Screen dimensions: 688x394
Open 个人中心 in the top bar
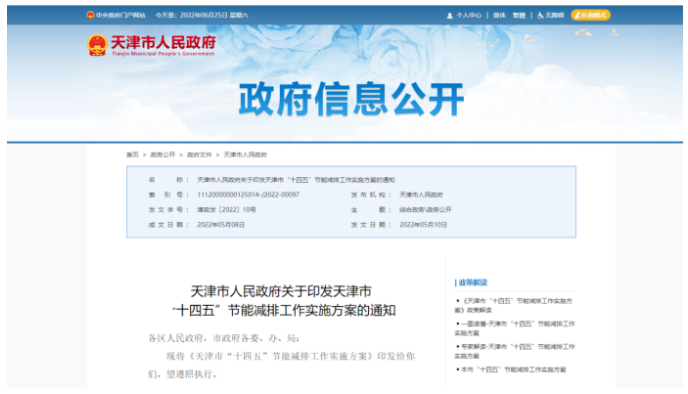pyautogui.click(x=469, y=15)
